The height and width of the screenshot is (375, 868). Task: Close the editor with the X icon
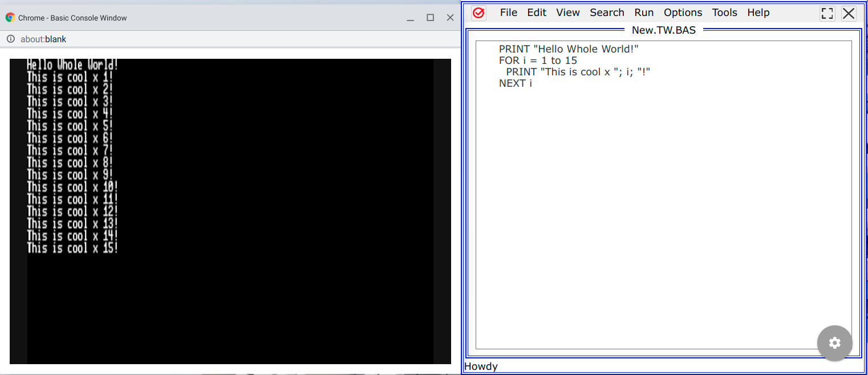click(849, 13)
